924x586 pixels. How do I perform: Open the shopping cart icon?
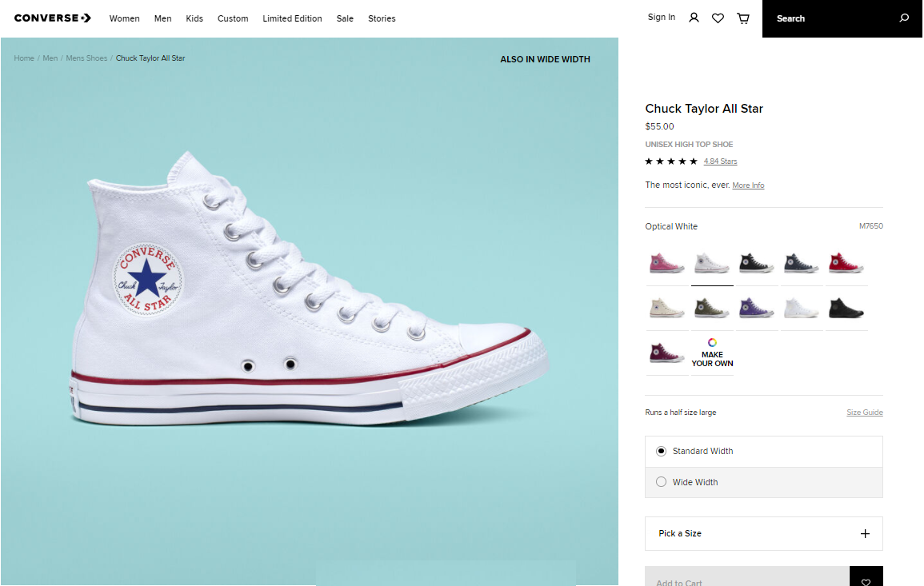[743, 18]
